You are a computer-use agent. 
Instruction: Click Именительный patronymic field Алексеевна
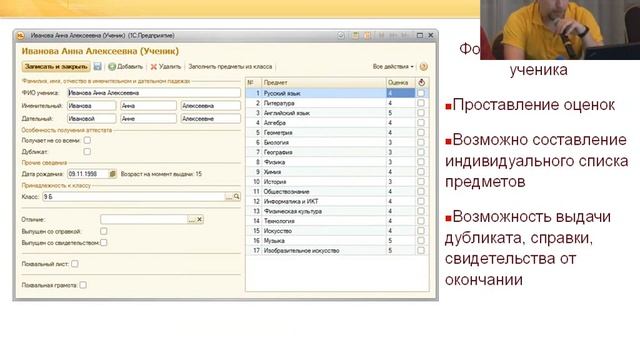point(211,106)
